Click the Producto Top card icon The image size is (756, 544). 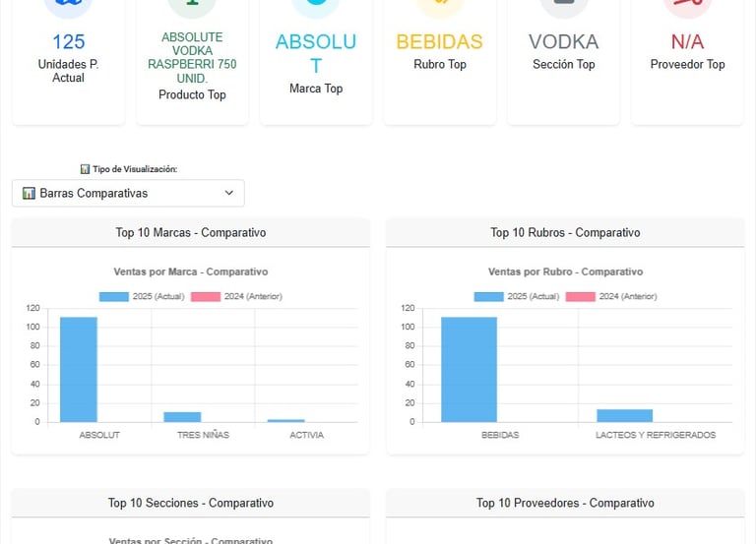(192, 4)
